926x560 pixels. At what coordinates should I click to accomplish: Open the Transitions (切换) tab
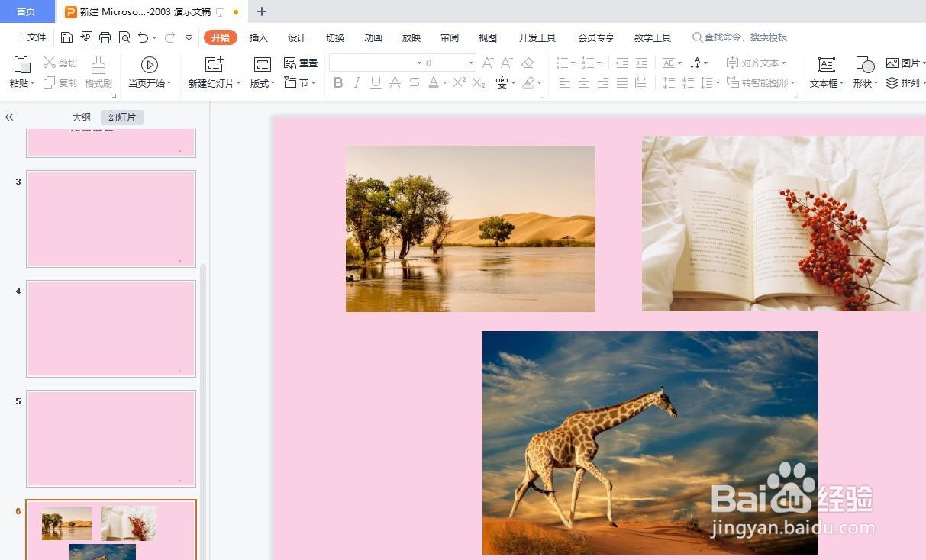click(335, 37)
